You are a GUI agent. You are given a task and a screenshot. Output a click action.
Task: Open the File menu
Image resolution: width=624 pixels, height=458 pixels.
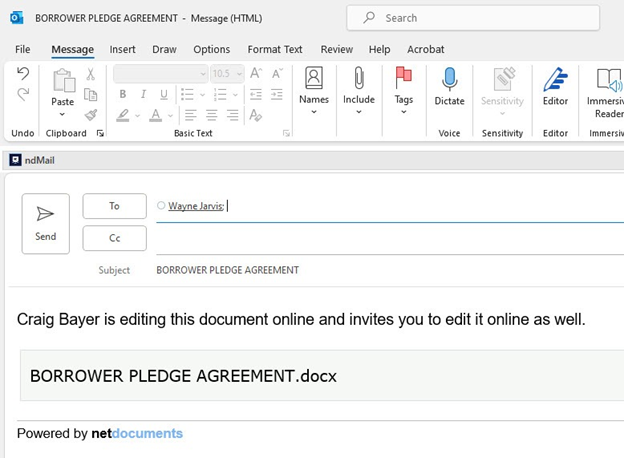(23, 49)
